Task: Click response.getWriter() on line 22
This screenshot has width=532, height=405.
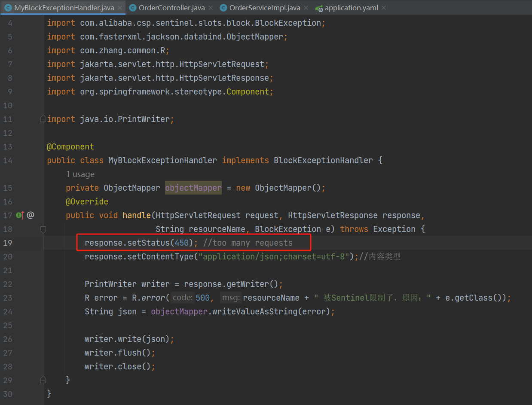Action: [231, 284]
